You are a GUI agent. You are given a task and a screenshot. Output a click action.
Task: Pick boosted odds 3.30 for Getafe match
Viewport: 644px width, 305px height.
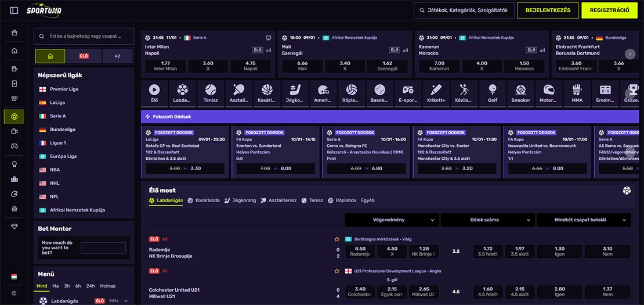click(x=185, y=168)
